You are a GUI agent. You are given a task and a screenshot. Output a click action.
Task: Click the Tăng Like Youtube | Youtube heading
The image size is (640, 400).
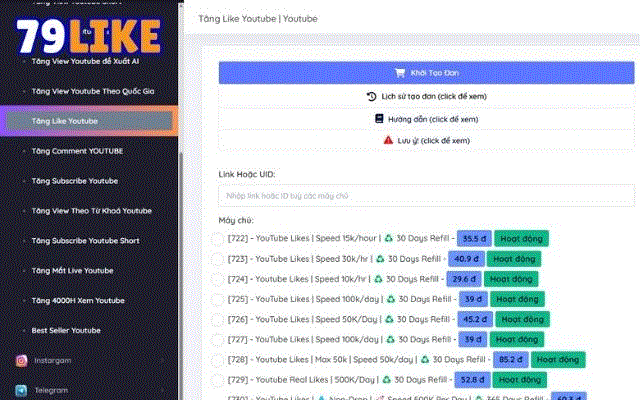(258, 19)
